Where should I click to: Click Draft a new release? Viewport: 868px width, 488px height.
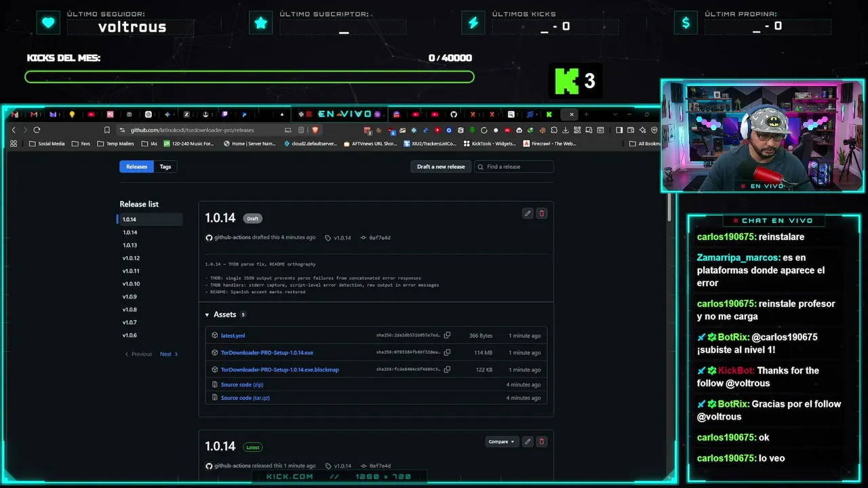(441, 167)
